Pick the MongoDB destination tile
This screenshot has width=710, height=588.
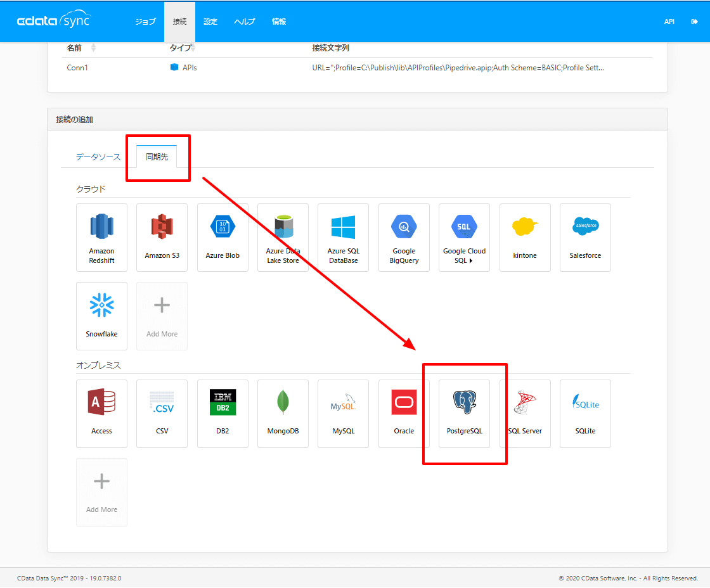click(283, 413)
